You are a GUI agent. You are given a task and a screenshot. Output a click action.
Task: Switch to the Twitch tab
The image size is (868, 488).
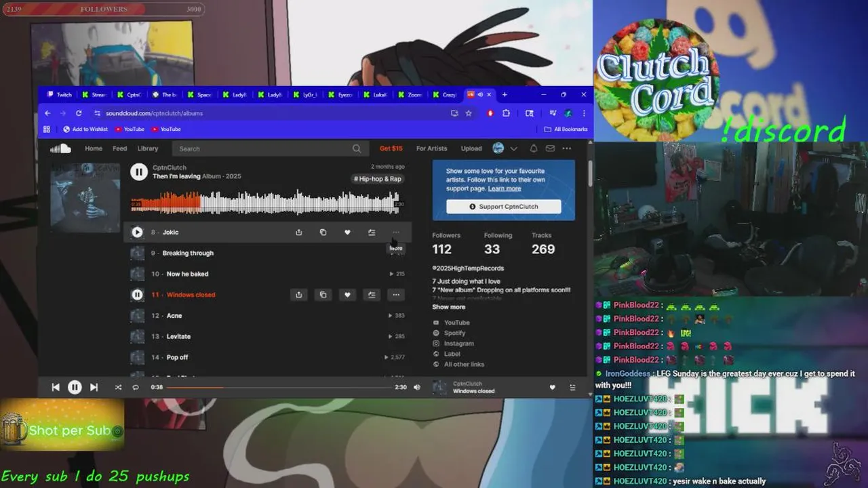[60, 95]
